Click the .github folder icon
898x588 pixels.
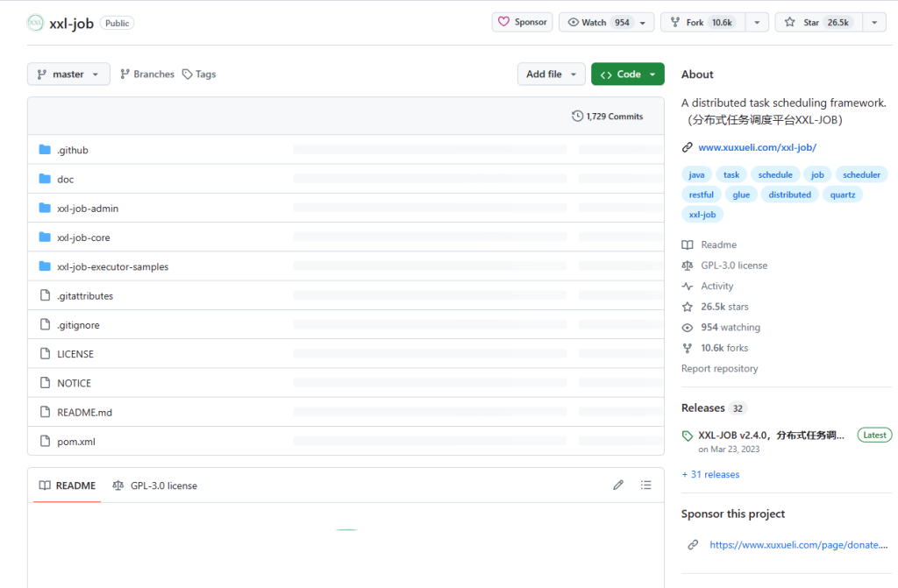click(x=45, y=150)
